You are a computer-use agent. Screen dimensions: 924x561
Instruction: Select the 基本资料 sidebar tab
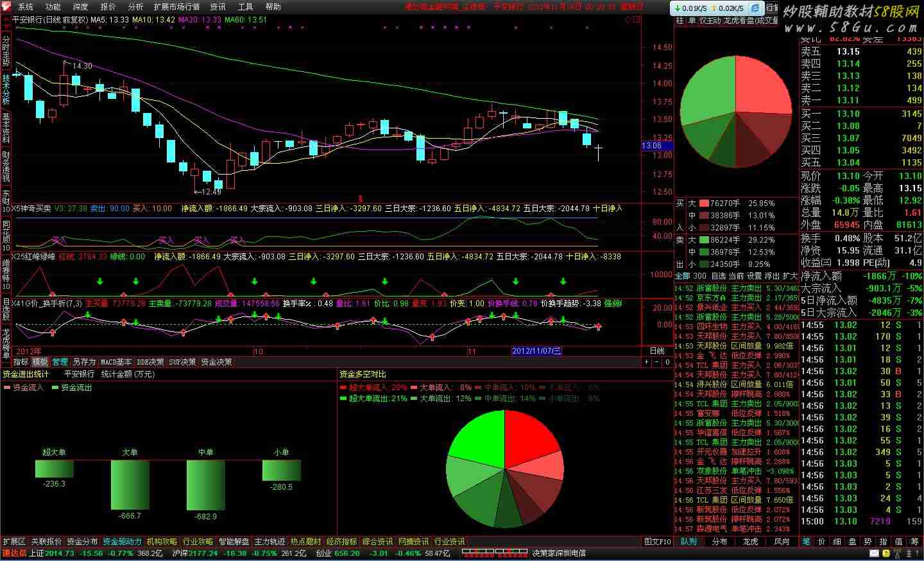pyautogui.click(x=6, y=128)
